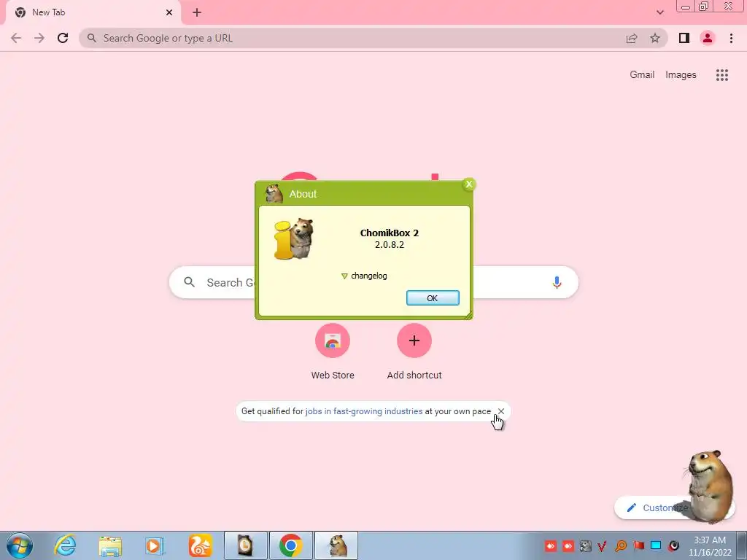Open Windows Explorer folder in taskbar
The image size is (747, 560).
[x=110, y=545]
